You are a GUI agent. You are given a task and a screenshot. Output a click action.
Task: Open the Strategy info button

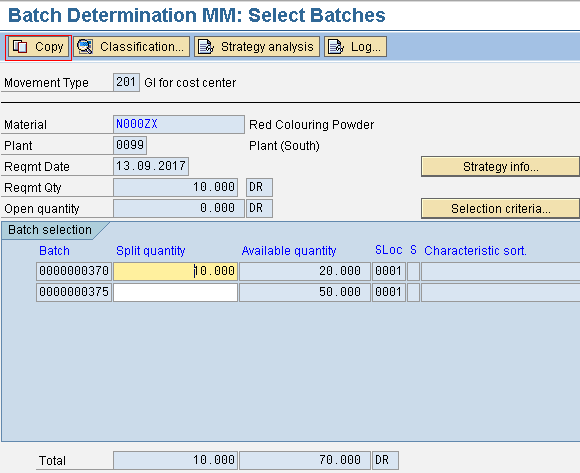[500, 167]
